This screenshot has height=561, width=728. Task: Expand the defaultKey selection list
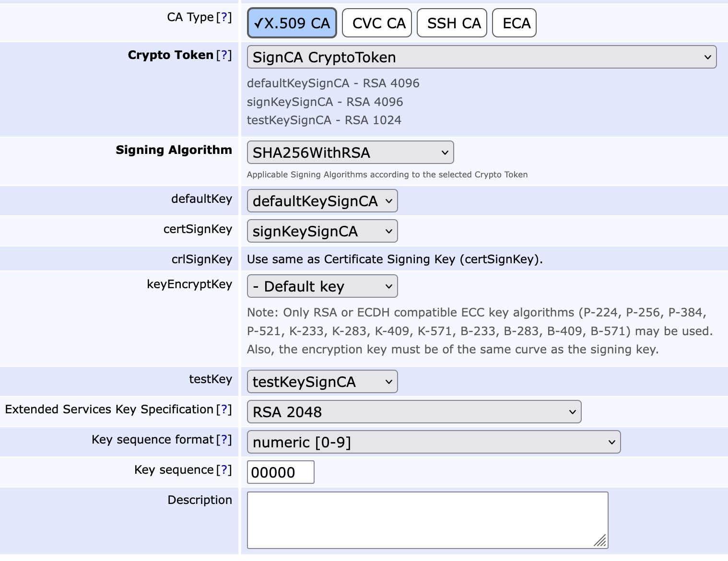322,201
